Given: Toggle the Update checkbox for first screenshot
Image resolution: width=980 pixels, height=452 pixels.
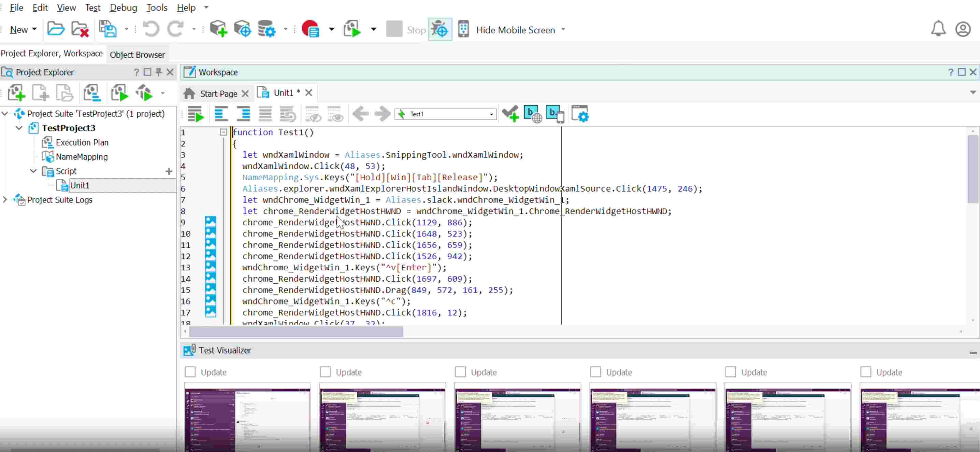Looking at the screenshot, I should pyautogui.click(x=190, y=372).
